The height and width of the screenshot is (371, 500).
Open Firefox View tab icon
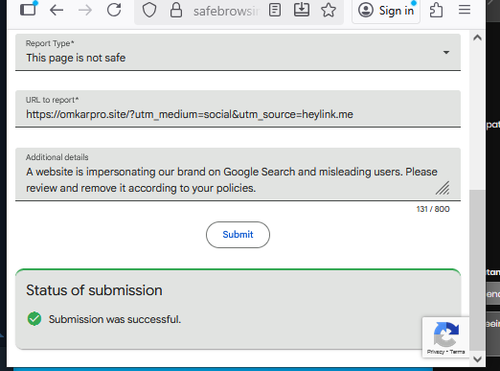click(x=28, y=9)
